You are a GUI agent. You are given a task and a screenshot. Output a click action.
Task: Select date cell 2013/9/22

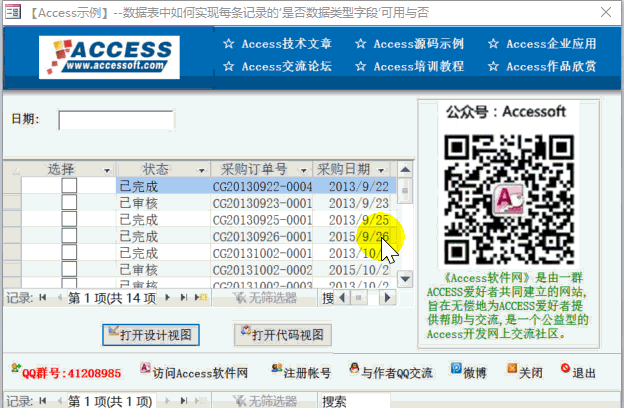pos(355,186)
